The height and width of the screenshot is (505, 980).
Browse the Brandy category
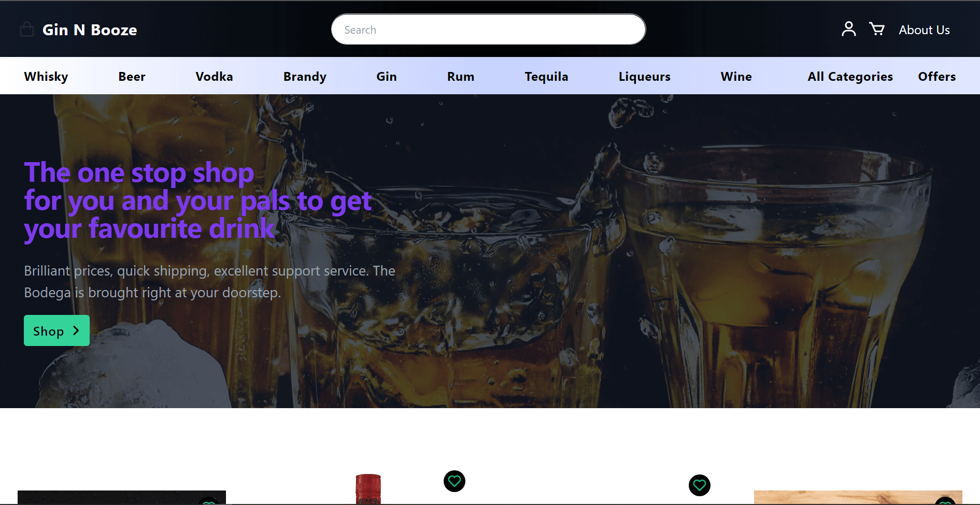coord(305,77)
